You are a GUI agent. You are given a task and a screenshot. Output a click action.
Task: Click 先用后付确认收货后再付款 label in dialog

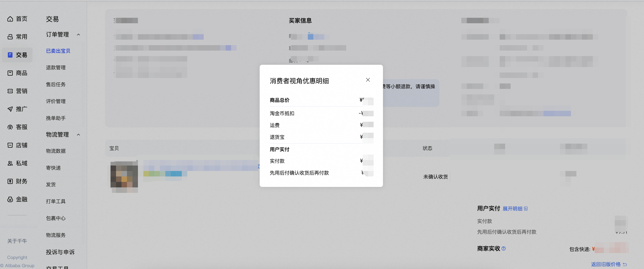tap(299, 173)
